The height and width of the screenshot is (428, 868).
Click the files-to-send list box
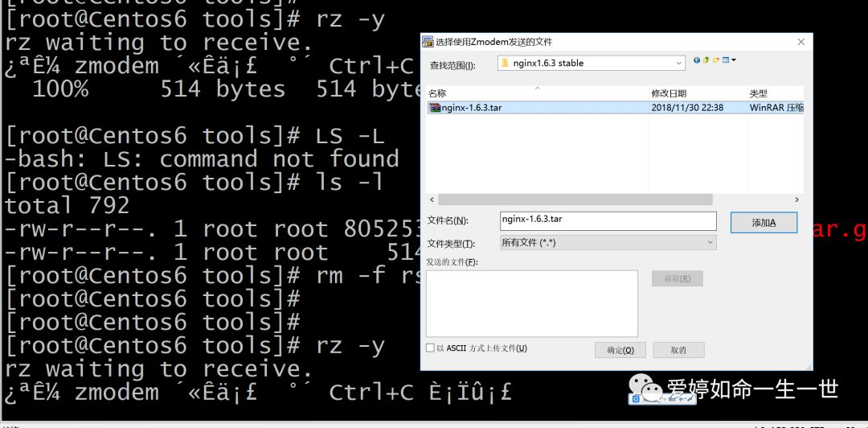coord(531,303)
